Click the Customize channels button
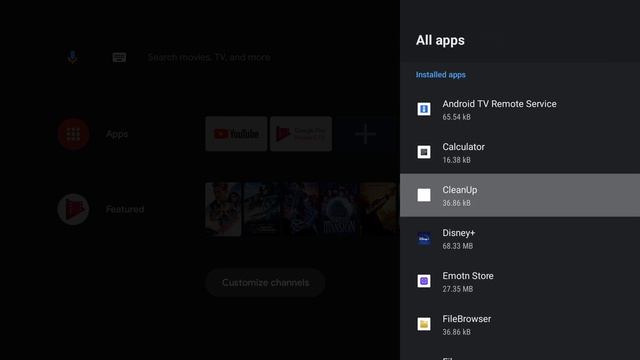640x360 pixels. coord(265,282)
